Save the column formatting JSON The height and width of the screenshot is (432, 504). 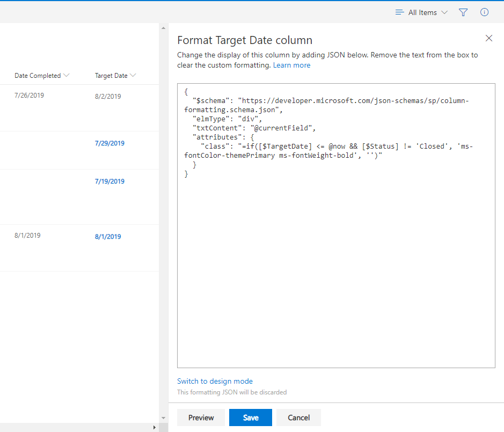point(250,418)
